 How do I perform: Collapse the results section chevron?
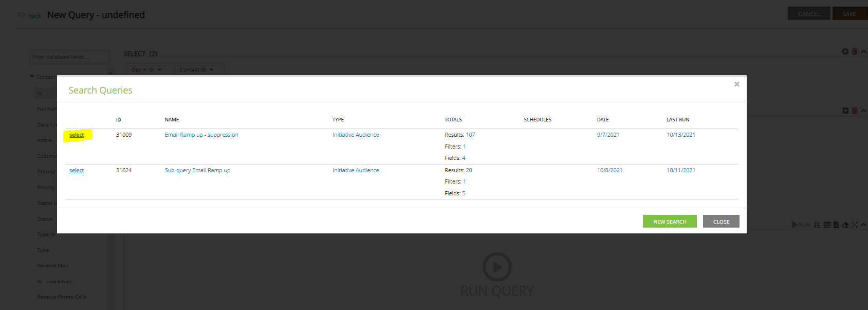[863, 225]
